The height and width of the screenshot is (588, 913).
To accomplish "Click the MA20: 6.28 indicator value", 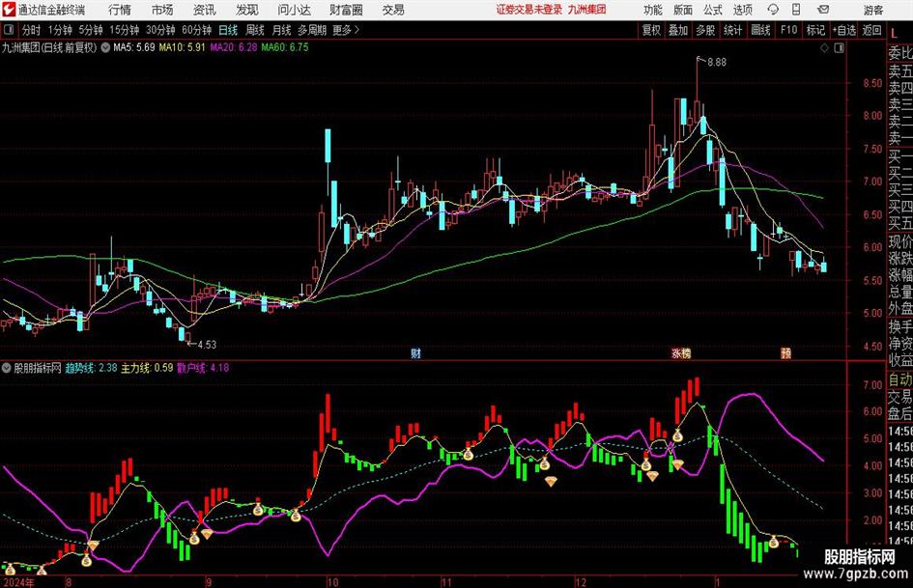I will pyautogui.click(x=234, y=47).
